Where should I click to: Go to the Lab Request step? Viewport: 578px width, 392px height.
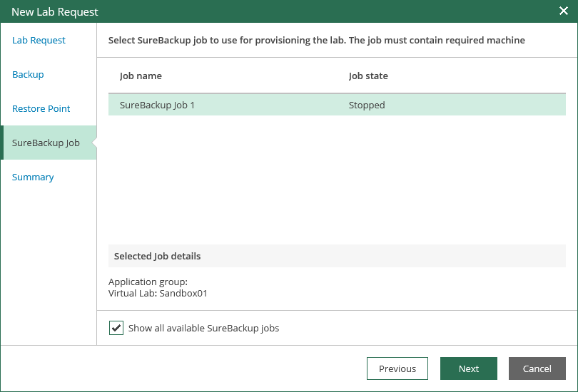point(39,40)
